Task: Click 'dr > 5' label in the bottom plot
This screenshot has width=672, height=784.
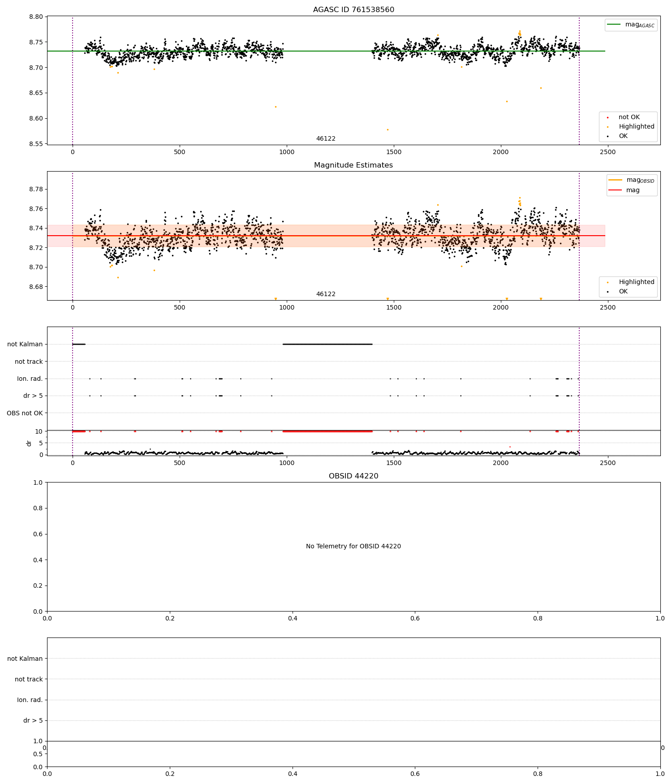Action: (x=33, y=720)
